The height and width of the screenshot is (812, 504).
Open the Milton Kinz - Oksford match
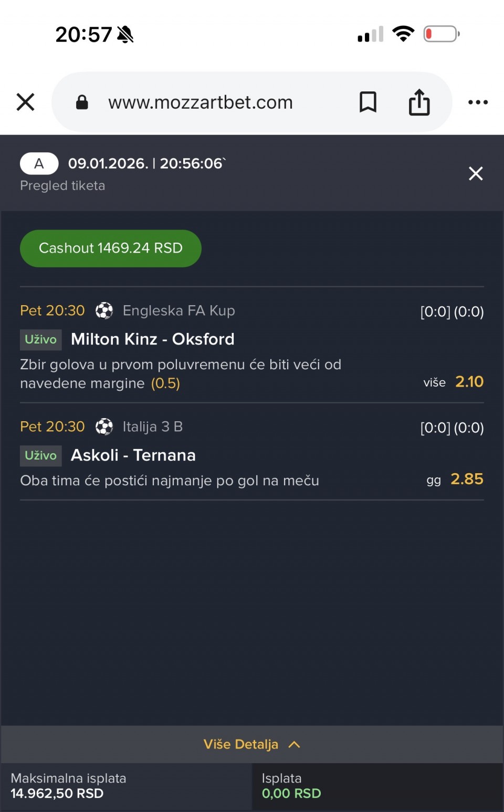pyautogui.click(x=152, y=339)
